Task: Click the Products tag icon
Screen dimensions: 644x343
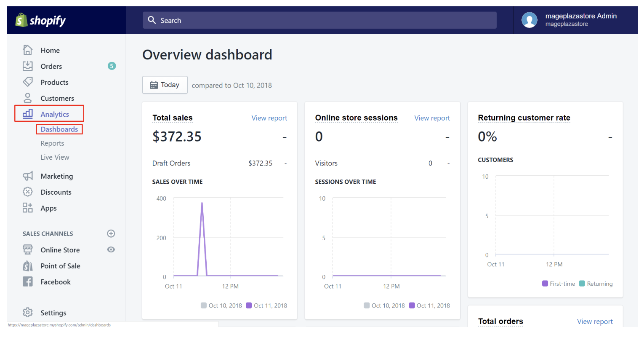Action: click(x=27, y=82)
